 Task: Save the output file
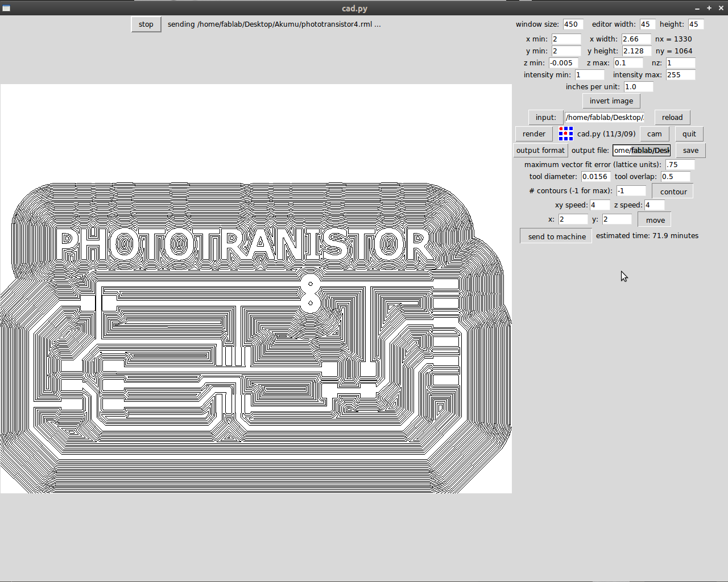coord(691,151)
